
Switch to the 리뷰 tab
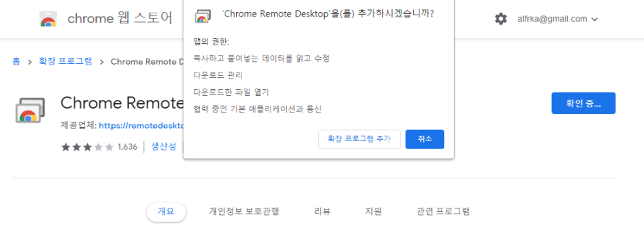(x=322, y=212)
